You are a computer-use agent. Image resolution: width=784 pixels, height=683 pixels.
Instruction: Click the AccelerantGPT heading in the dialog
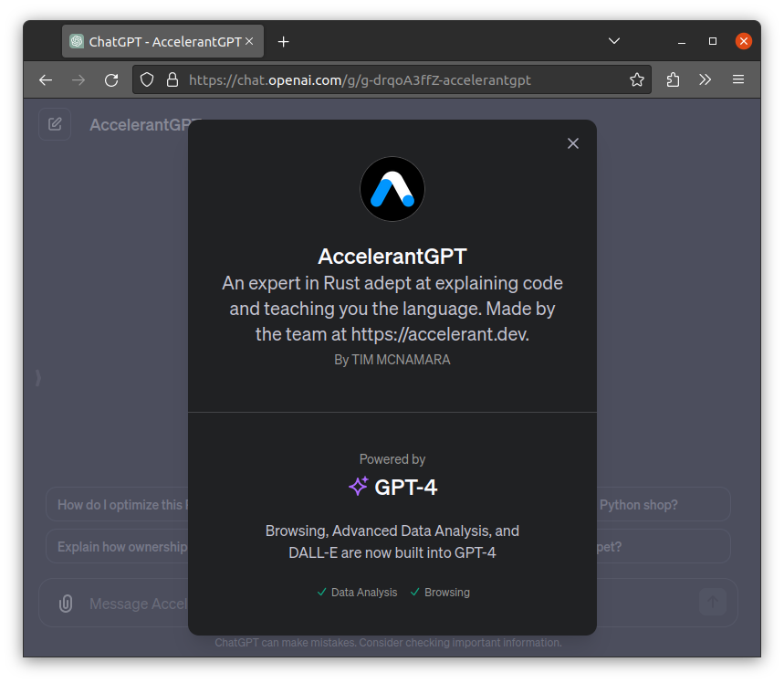coord(392,257)
